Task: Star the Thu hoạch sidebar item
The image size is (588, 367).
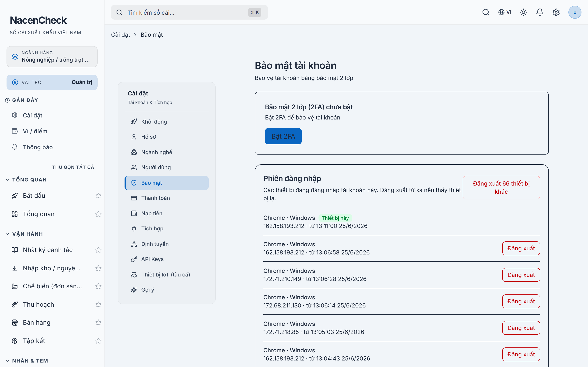Action: pos(98,304)
